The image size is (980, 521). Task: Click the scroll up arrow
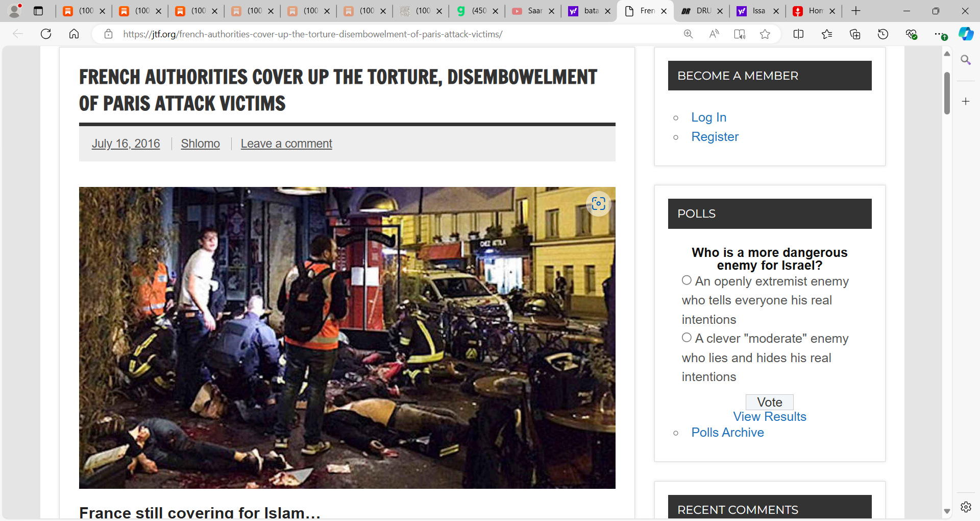(947, 53)
